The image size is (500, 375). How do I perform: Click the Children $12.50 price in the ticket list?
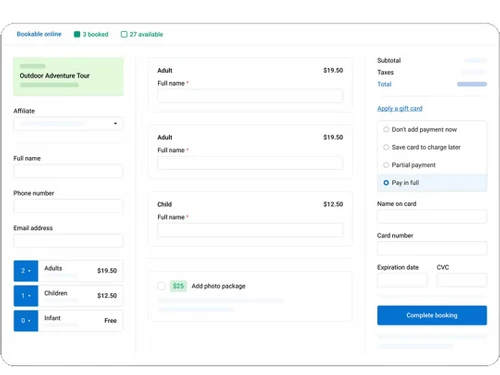[x=107, y=296]
